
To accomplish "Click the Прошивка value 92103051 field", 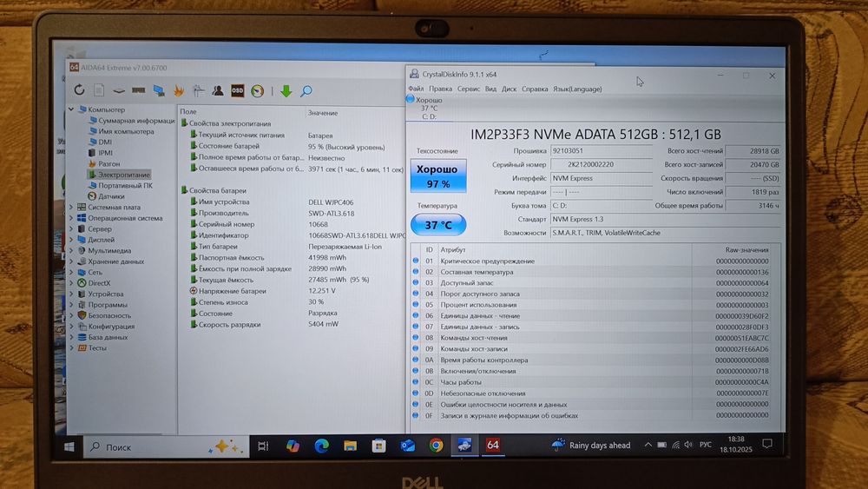I will tap(602, 150).
